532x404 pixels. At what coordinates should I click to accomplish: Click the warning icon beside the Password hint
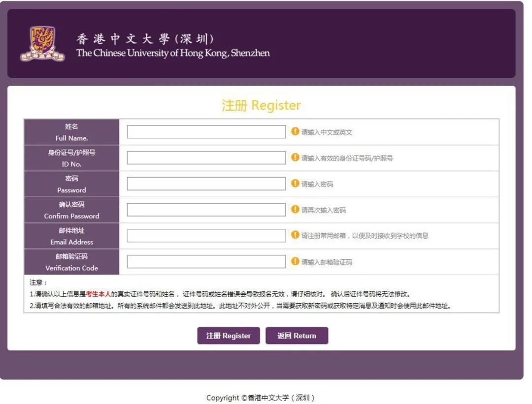[295, 184]
